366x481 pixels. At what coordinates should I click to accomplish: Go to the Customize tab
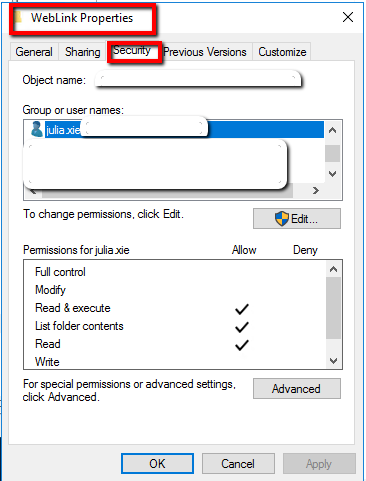(282, 52)
